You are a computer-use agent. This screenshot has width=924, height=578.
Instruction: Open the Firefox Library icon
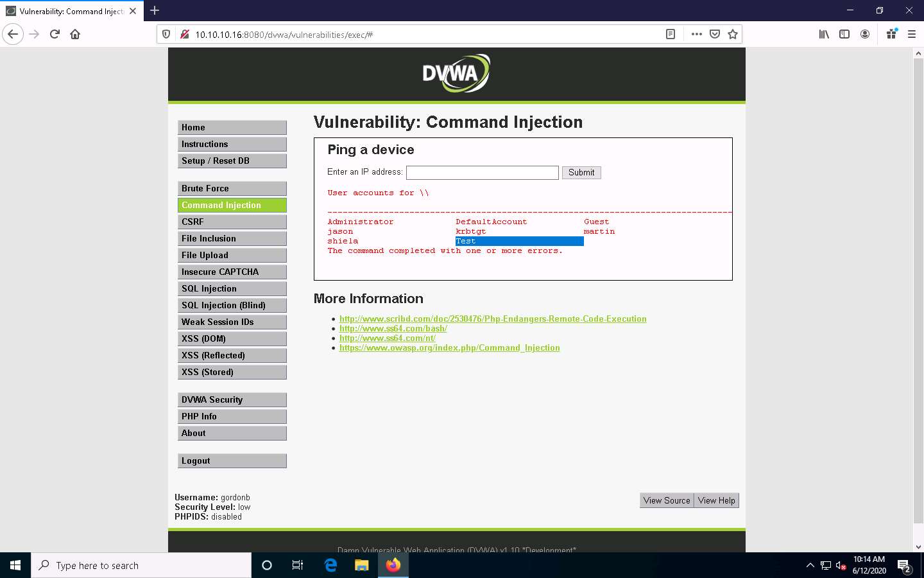click(x=824, y=34)
